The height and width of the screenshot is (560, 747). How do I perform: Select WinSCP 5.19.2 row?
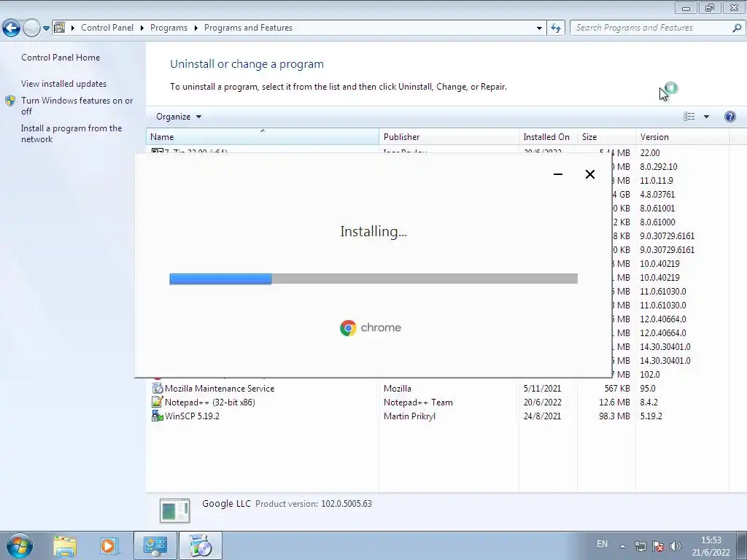(438, 416)
